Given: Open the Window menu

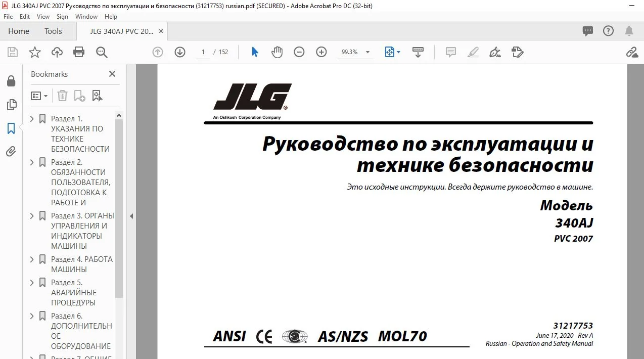Looking at the screenshot, I should pos(86,17).
